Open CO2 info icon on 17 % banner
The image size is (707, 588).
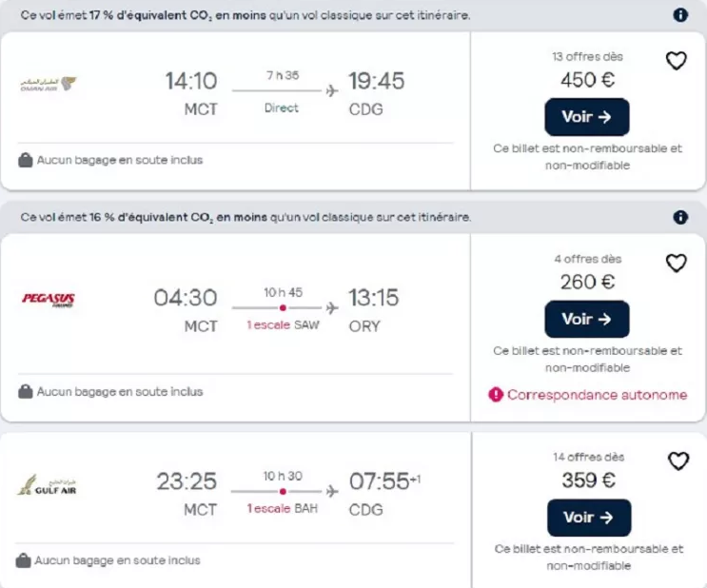tap(680, 15)
